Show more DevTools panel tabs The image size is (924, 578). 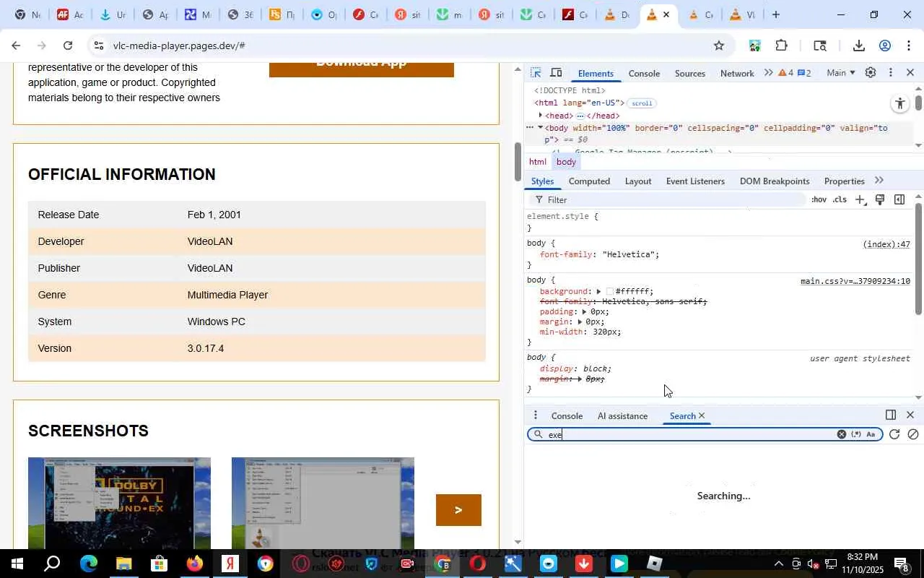pyautogui.click(x=768, y=73)
